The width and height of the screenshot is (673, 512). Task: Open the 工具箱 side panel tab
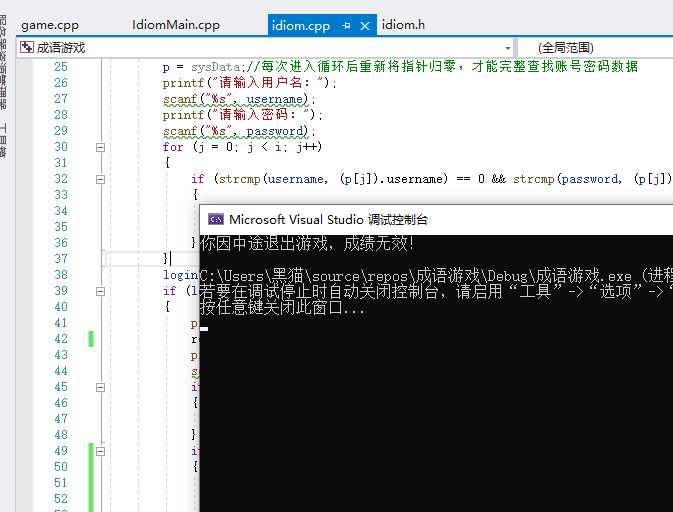tap(3, 140)
